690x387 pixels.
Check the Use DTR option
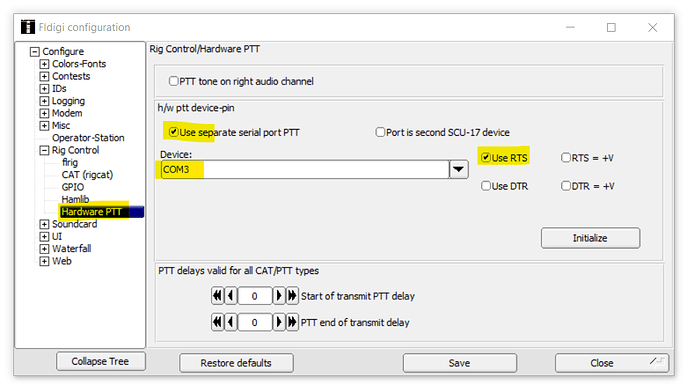(x=486, y=186)
